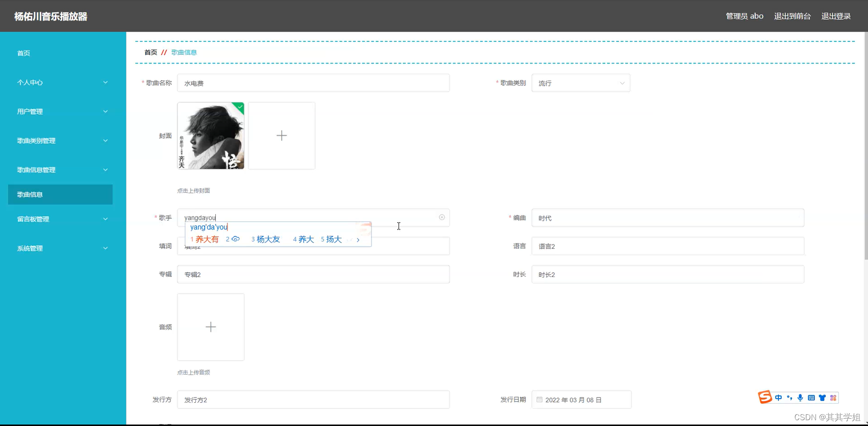Choose IME candidate 1 养大有
This screenshot has height=426, width=868.
[205, 239]
